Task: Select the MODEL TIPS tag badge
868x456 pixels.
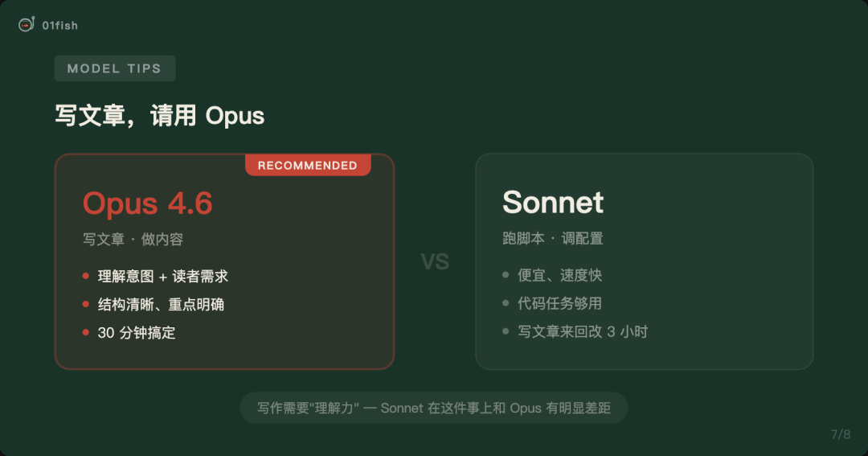Action: [115, 68]
